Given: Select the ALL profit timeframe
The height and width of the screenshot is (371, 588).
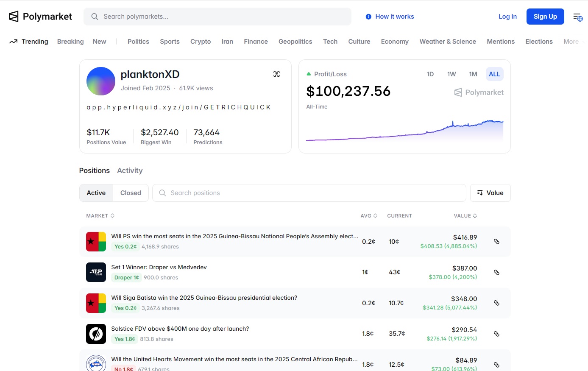Looking at the screenshot, I should [x=494, y=74].
